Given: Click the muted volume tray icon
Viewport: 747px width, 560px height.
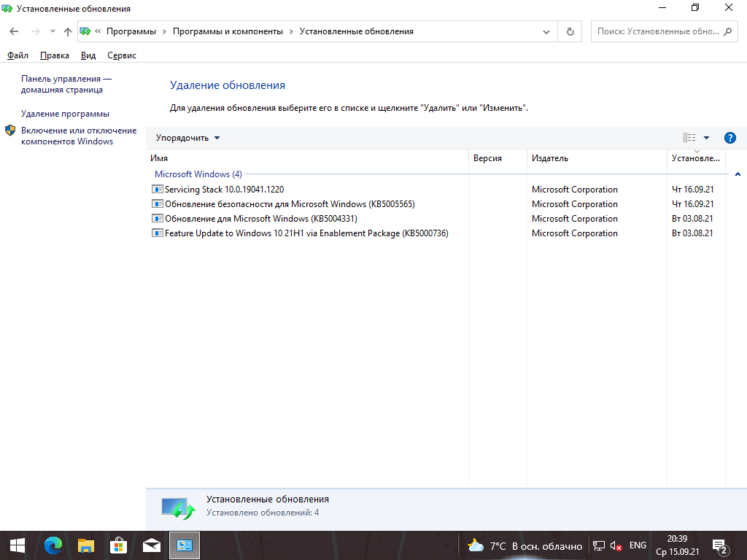Looking at the screenshot, I should click(x=616, y=545).
